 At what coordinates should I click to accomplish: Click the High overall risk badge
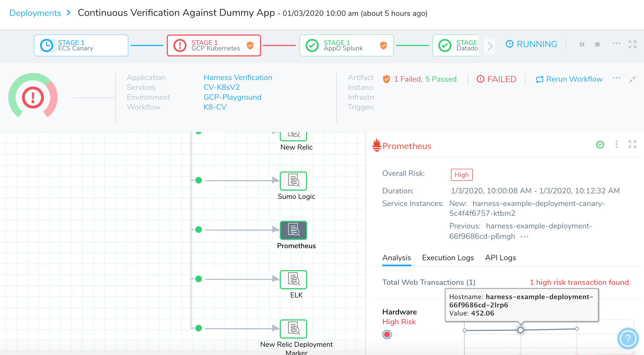(x=462, y=175)
